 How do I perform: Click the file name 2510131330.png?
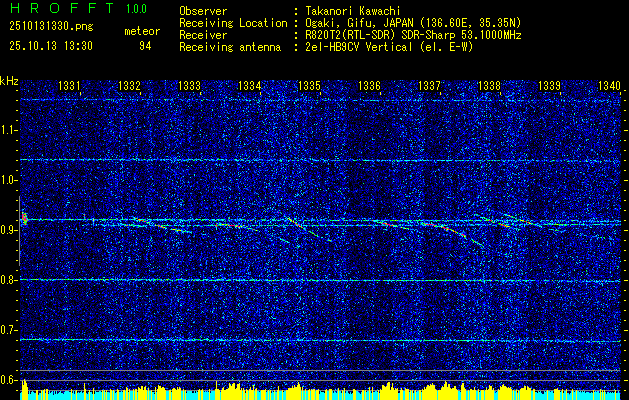pos(51,27)
